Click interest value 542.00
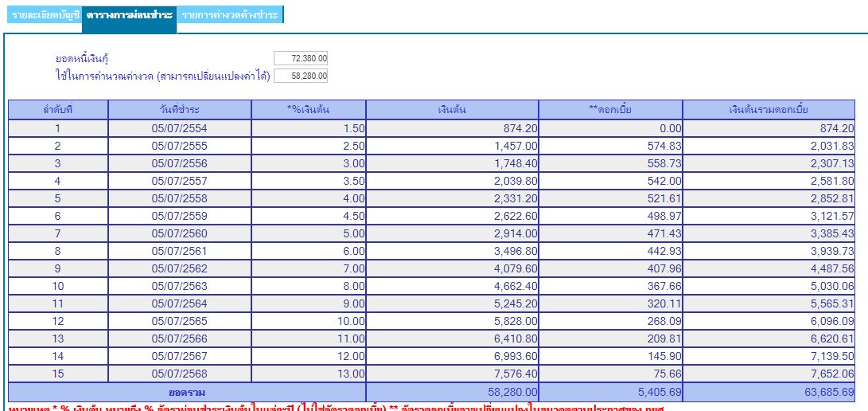This screenshot has width=868, height=411. tap(610, 181)
